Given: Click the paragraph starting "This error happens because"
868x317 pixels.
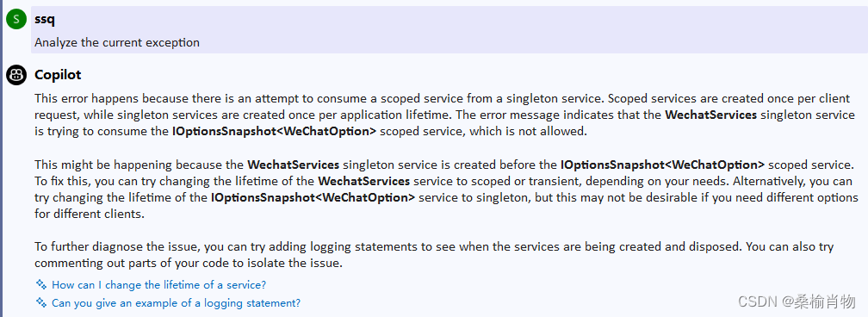Looking at the screenshot, I should pyautogui.click(x=445, y=115).
